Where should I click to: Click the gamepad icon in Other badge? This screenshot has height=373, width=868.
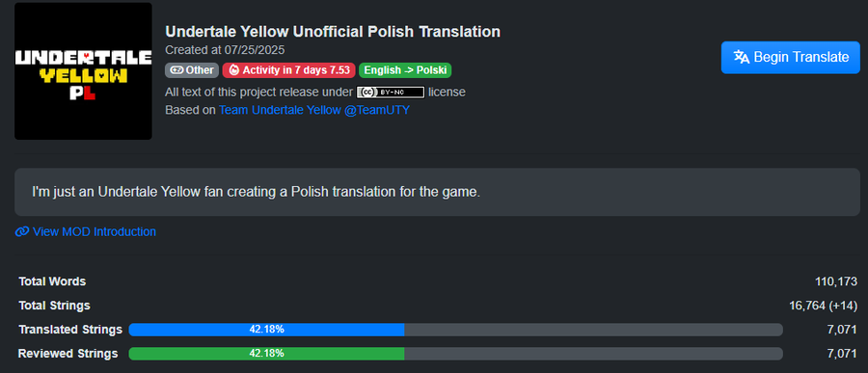176,70
